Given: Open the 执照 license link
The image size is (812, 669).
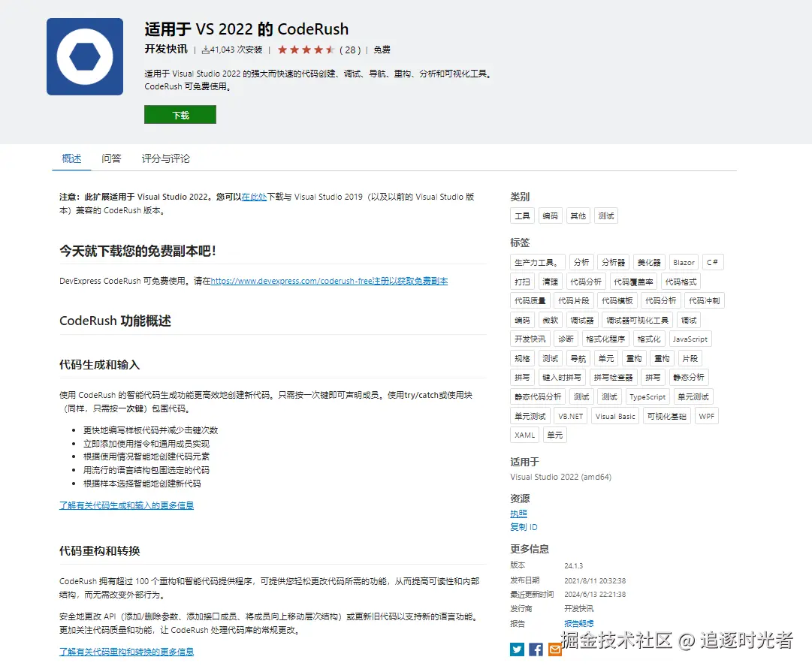Looking at the screenshot, I should 518,514.
